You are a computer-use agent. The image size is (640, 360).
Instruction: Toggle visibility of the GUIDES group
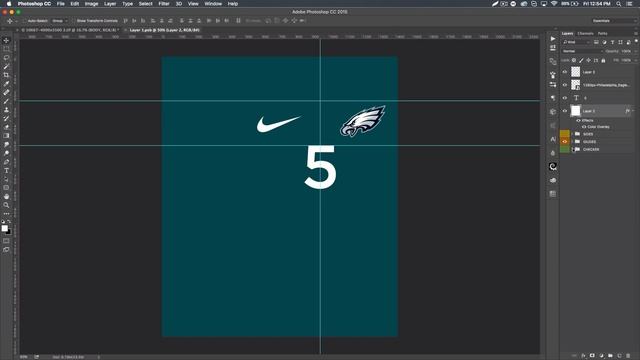click(565, 142)
